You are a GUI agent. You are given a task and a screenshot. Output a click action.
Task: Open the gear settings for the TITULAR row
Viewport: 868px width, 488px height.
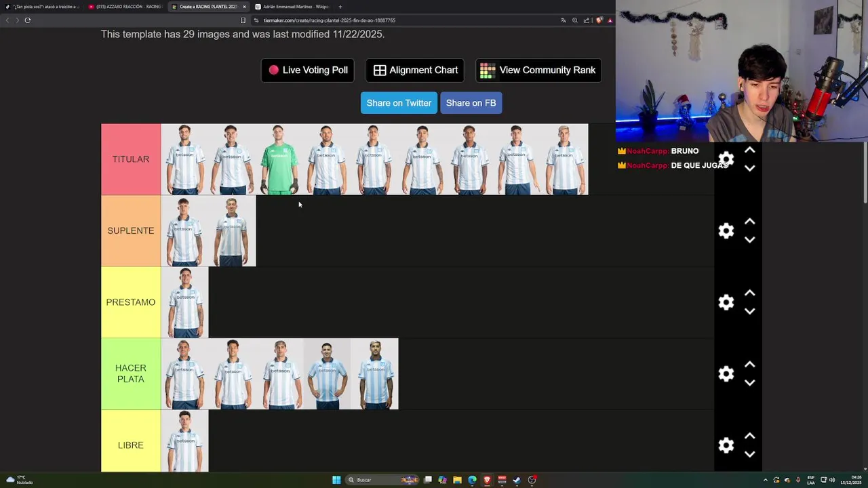point(726,159)
